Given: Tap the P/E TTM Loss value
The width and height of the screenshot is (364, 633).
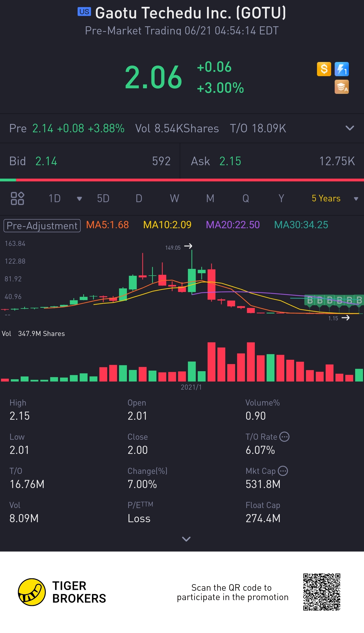Looking at the screenshot, I should [139, 518].
